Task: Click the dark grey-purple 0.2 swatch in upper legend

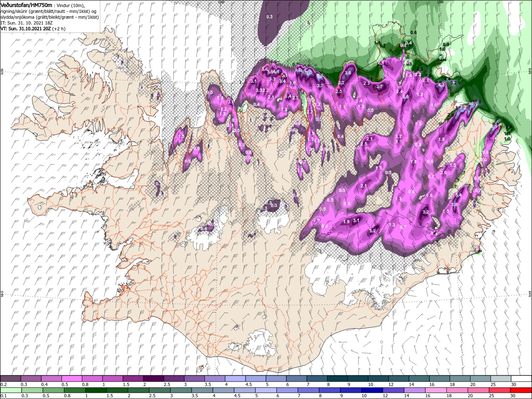Action: pyautogui.click(x=10, y=379)
